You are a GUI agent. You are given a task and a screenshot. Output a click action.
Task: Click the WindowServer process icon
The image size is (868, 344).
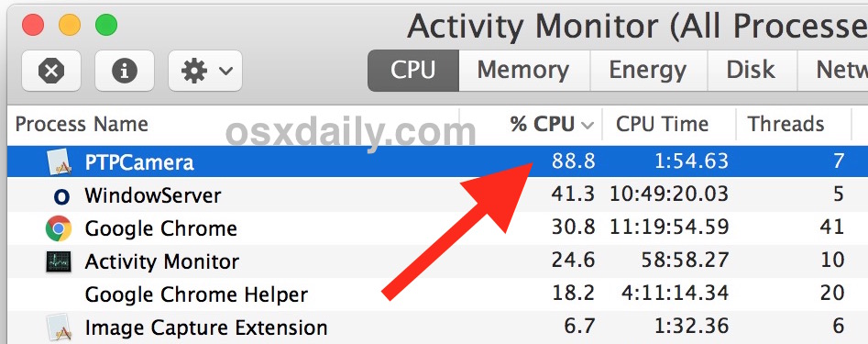click(59, 195)
